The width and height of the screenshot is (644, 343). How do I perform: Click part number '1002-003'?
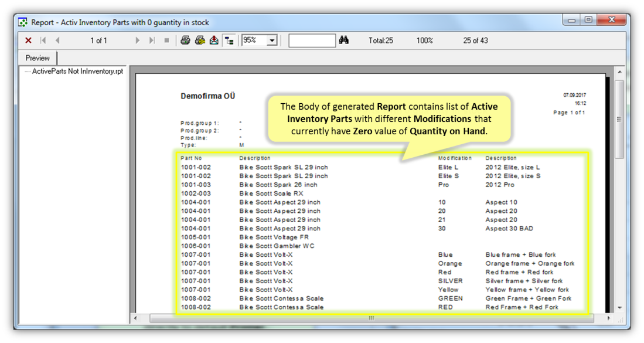coord(196,193)
